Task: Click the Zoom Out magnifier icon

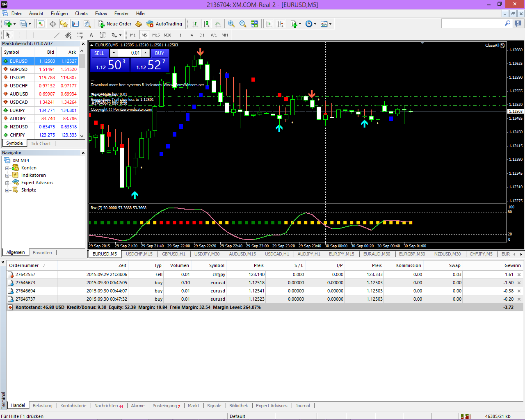Action: (243, 24)
